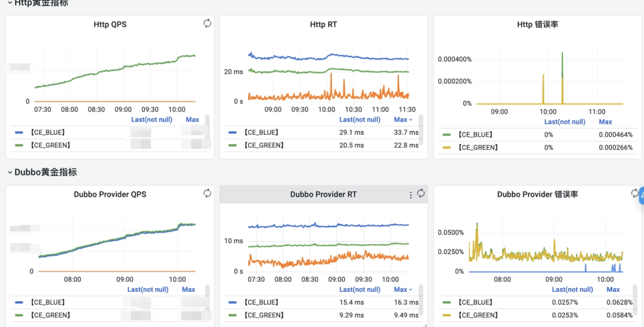Click Dubbo Provider RT Last(not null) header
644x327 pixels.
pos(360,289)
